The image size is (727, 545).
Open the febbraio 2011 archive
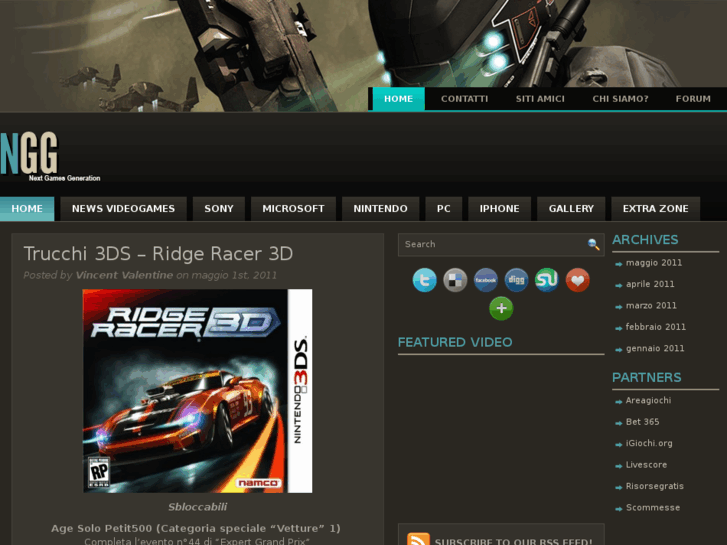tap(656, 327)
